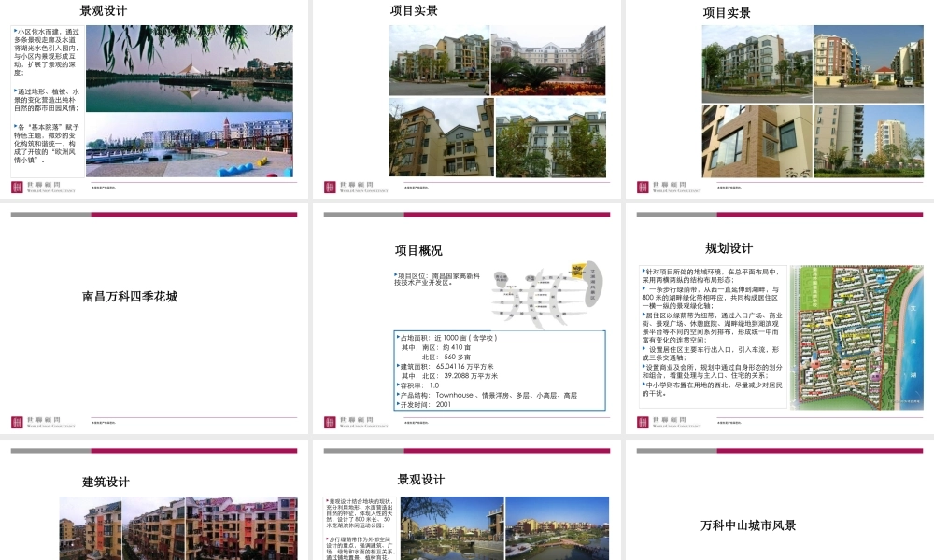Click the 世联顾问 logo on top-left 景观设计 slide
Image resolution: width=934 pixels, height=560 pixels.
tap(43, 187)
